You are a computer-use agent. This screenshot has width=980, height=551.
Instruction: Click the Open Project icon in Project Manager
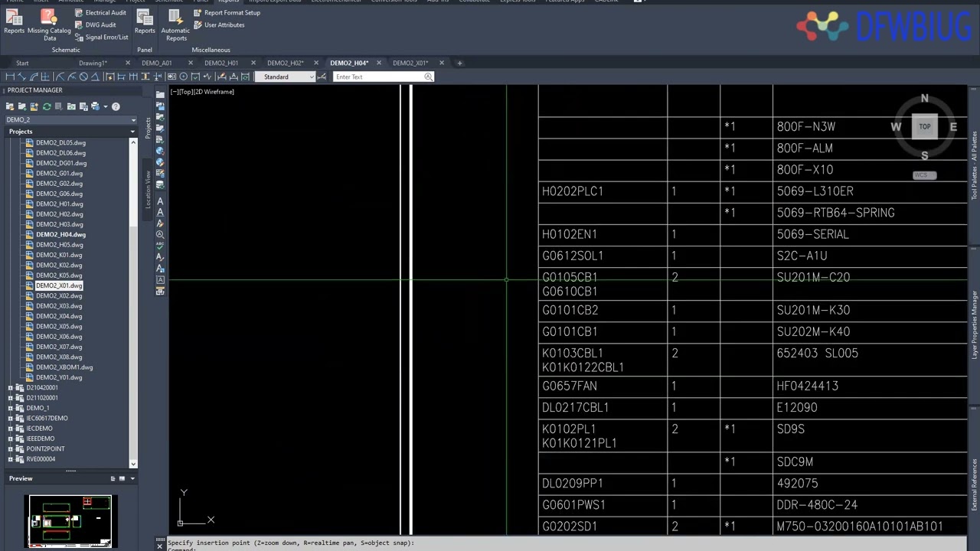click(x=10, y=106)
